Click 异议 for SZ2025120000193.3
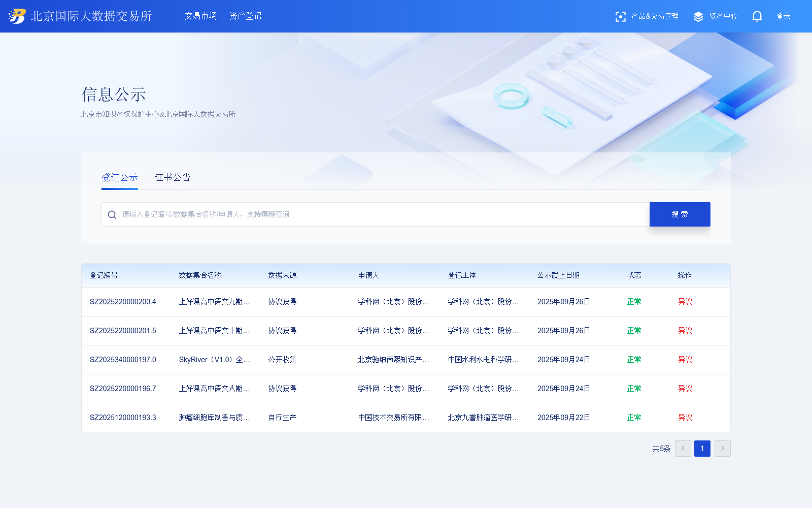The width and height of the screenshot is (812, 508). click(685, 418)
